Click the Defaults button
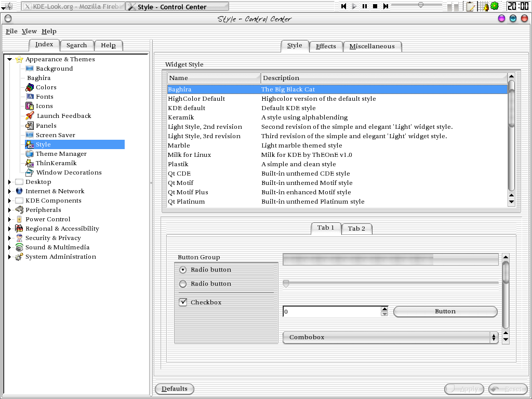532x399 pixels. pyautogui.click(x=175, y=389)
